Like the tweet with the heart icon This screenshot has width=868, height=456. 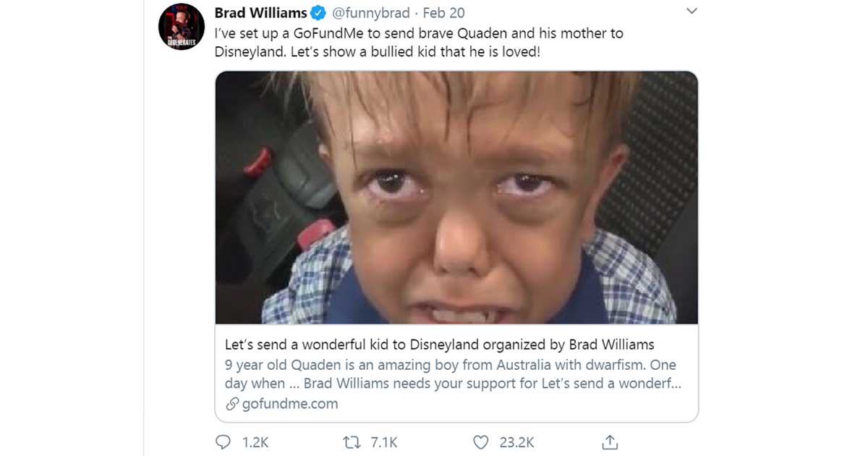(480, 442)
